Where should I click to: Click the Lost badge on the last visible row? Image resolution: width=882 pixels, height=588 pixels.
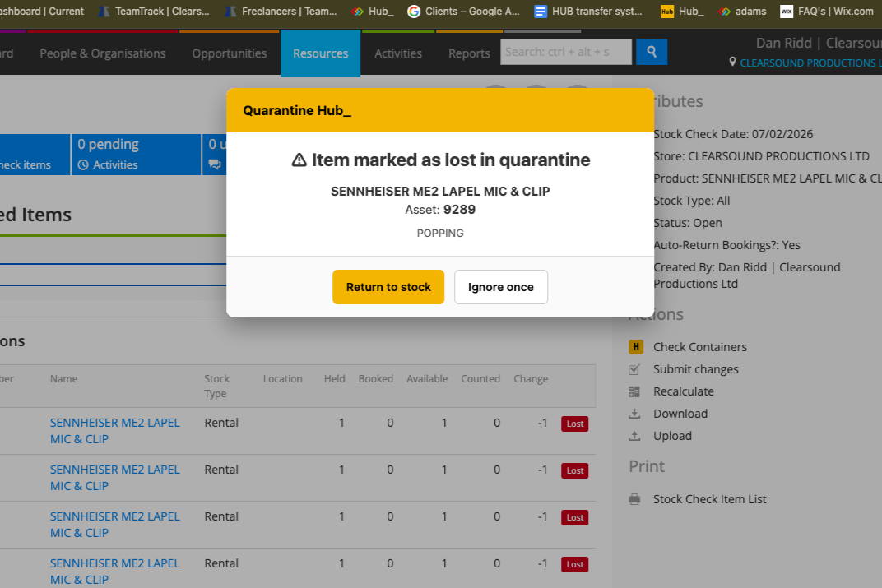(574, 564)
